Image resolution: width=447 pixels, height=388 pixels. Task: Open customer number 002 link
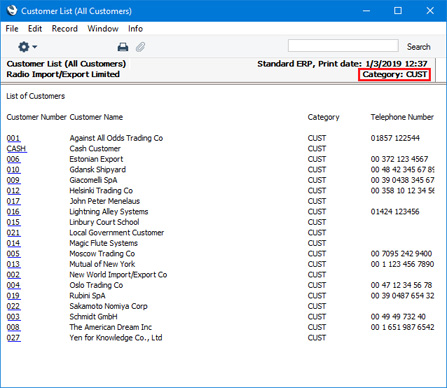click(x=13, y=275)
